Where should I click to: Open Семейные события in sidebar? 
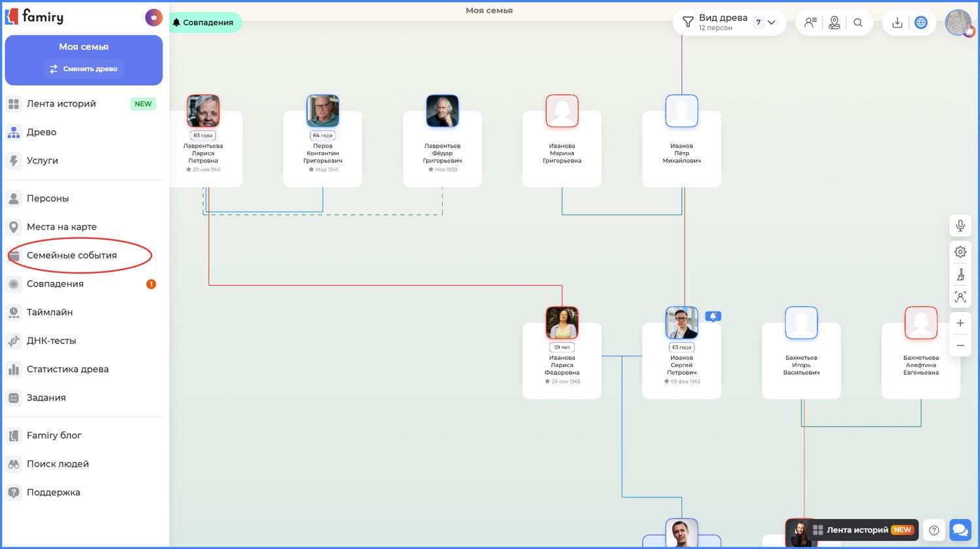[72, 255]
